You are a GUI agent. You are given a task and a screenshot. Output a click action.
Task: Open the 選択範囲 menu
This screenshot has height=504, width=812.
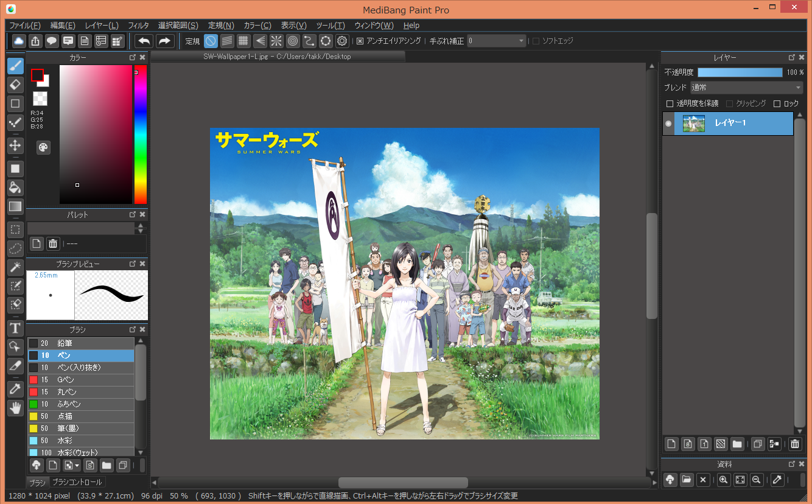(178, 26)
